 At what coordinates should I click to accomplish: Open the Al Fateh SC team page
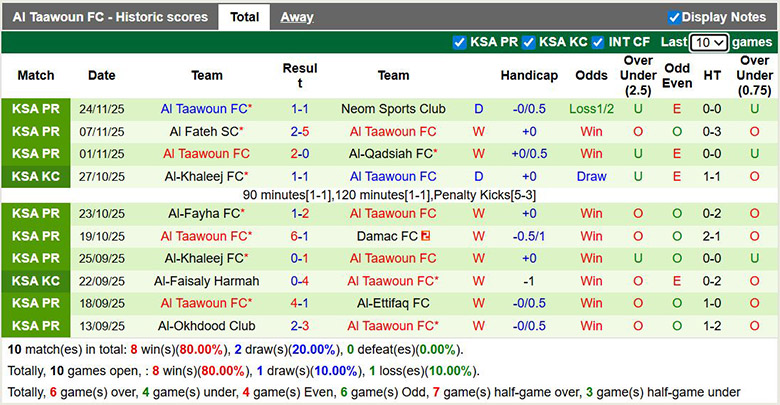[204, 131]
